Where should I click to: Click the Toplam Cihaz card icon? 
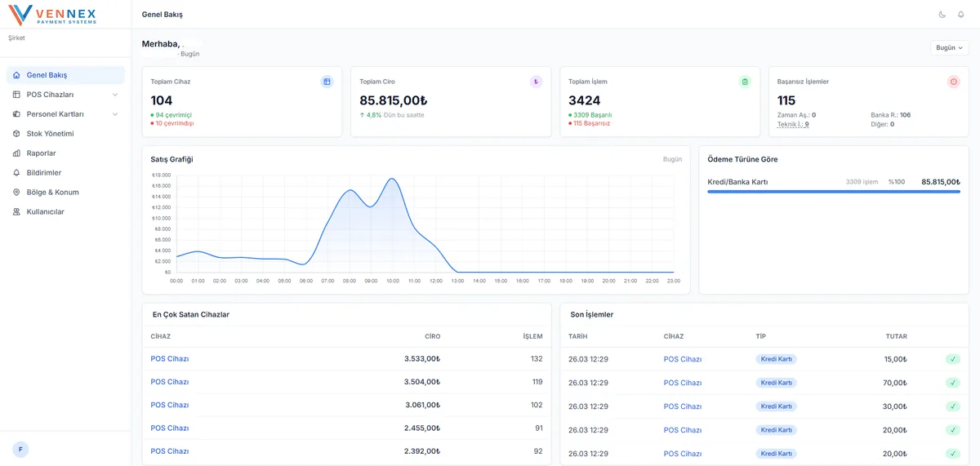[327, 82]
